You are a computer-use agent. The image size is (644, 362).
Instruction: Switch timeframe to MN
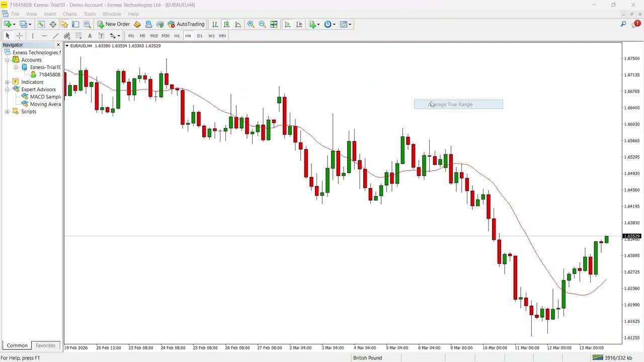pos(222,36)
